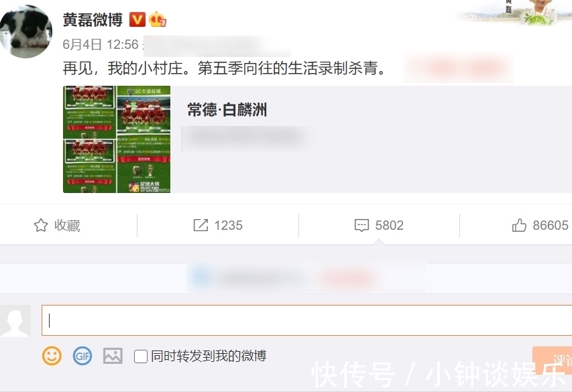Open the emoji smiley picker
This screenshot has width=572, height=392.
pos(52,356)
